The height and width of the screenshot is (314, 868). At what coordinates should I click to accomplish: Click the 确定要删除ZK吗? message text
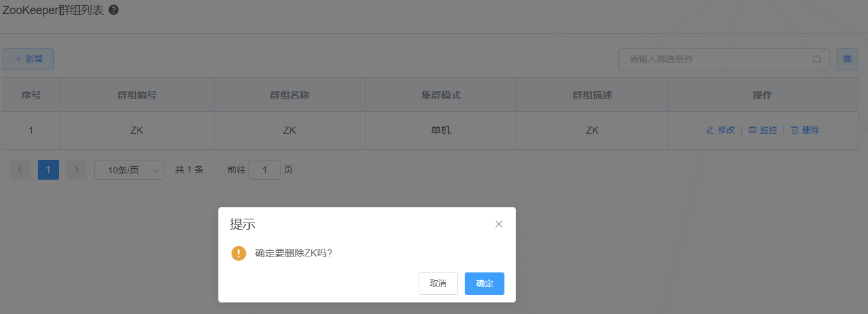[x=294, y=253]
